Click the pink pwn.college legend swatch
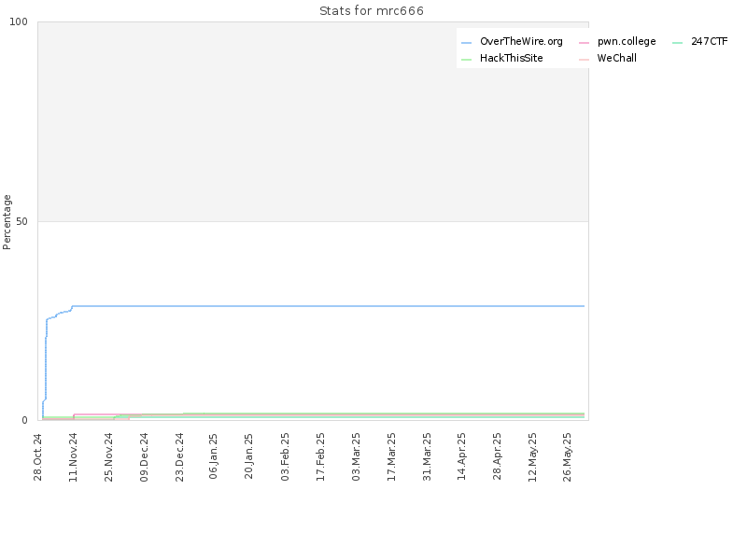Image resolution: width=747 pixels, height=560 pixels. [585, 43]
